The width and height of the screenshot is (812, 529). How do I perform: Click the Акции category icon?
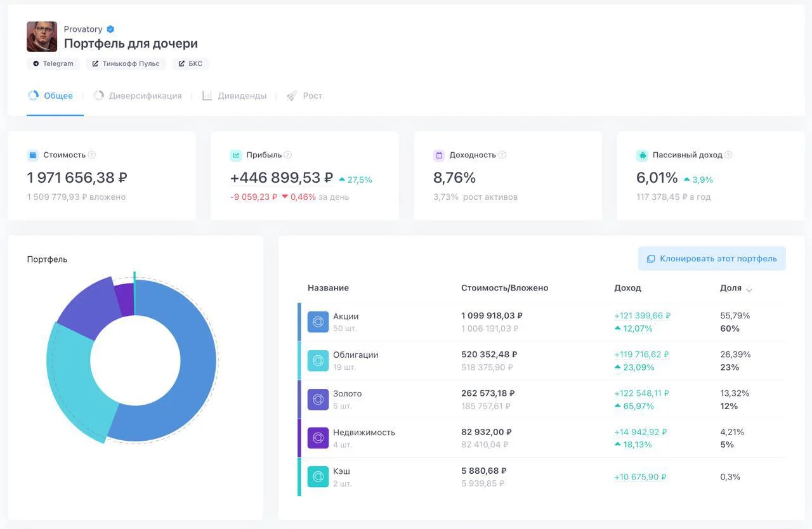pyautogui.click(x=318, y=322)
